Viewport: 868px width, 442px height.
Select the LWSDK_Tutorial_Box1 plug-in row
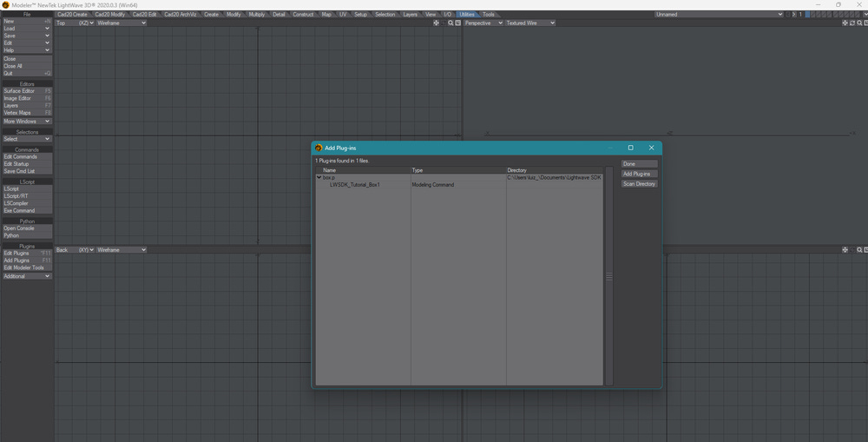click(459, 184)
